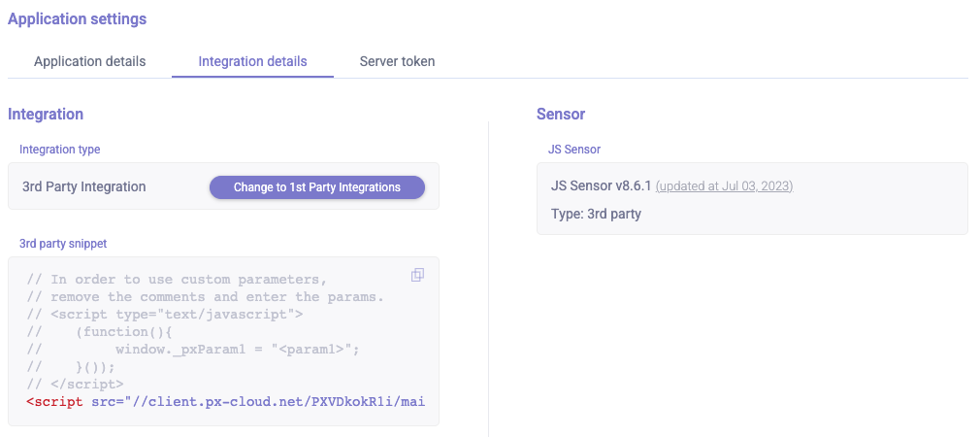
Task: Click the updated at Jul 03, 2023 link
Action: 724,185
